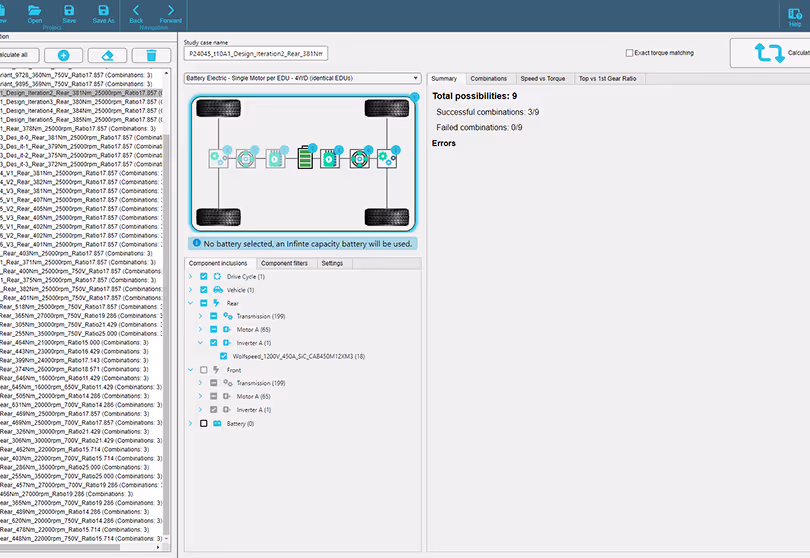Open the Help panel icon
The image size is (810, 558).
tap(795, 17)
